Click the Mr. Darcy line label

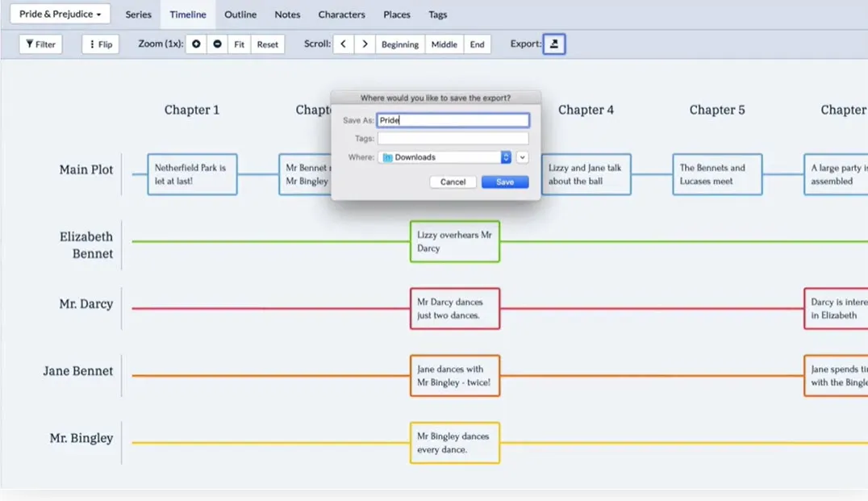click(86, 303)
